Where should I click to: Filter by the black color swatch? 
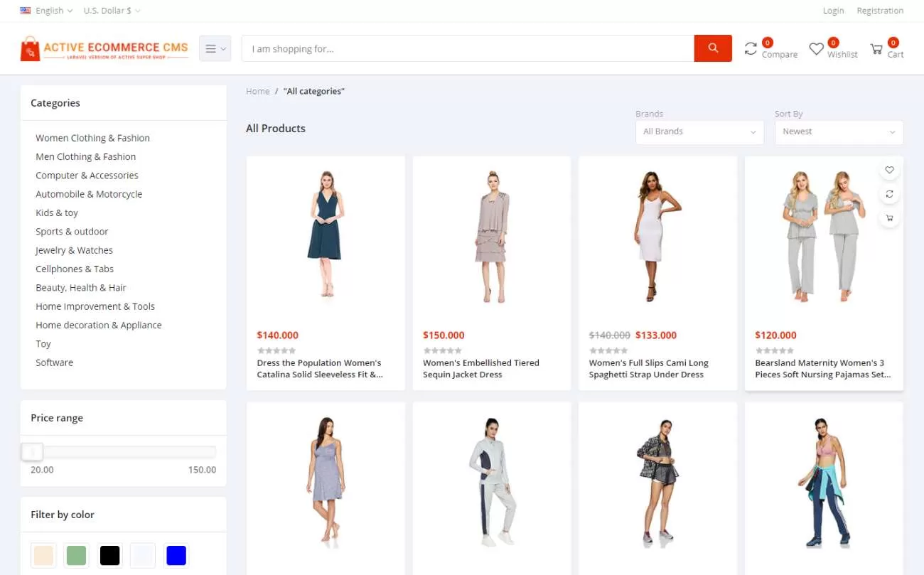point(109,555)
